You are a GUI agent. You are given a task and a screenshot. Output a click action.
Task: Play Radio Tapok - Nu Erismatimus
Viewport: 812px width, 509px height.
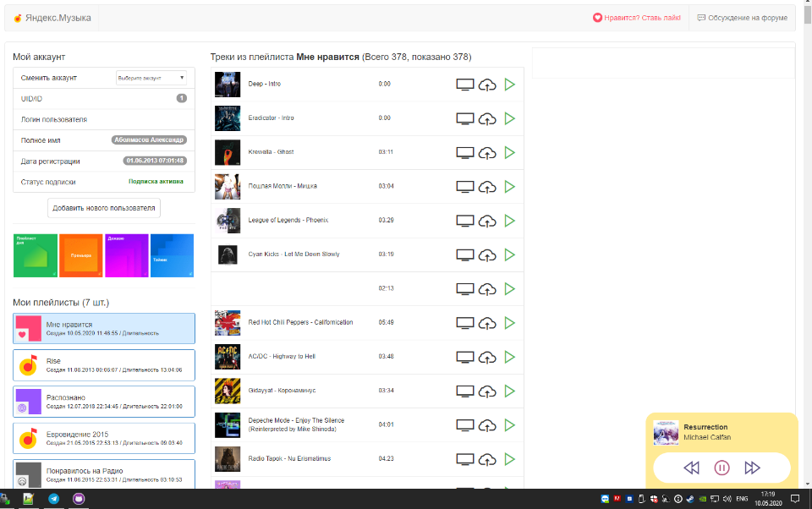point(509,459)
